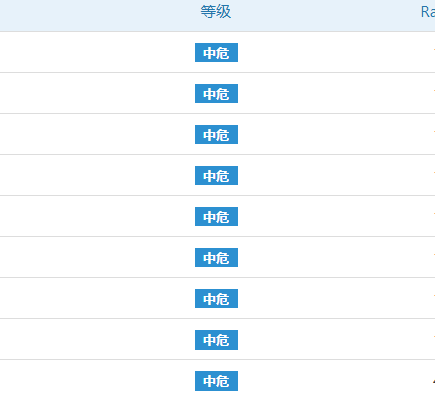Select the 中危 badge in the last row
Viewport: 435px width, 399px height.
(216, 381)
